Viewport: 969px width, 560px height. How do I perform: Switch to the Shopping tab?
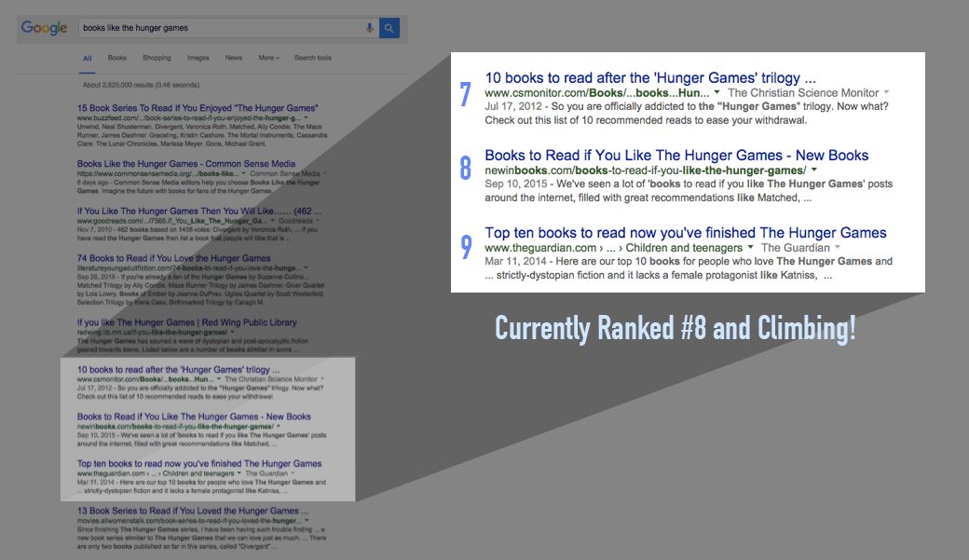[x=157, y=58]
